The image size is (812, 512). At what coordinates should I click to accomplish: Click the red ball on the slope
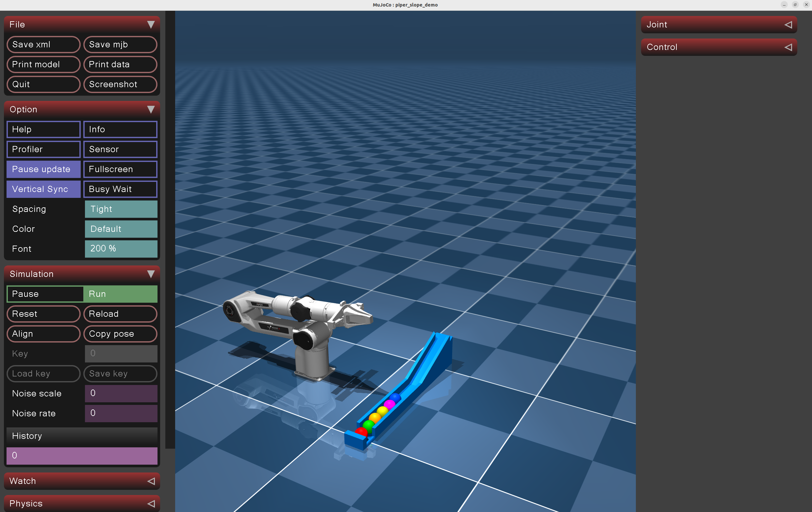click(361, 432)
